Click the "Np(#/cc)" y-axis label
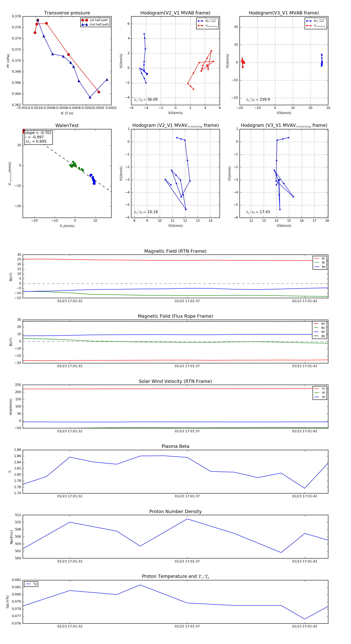Viewport: 351px width, 644px height. coord(11,537)
